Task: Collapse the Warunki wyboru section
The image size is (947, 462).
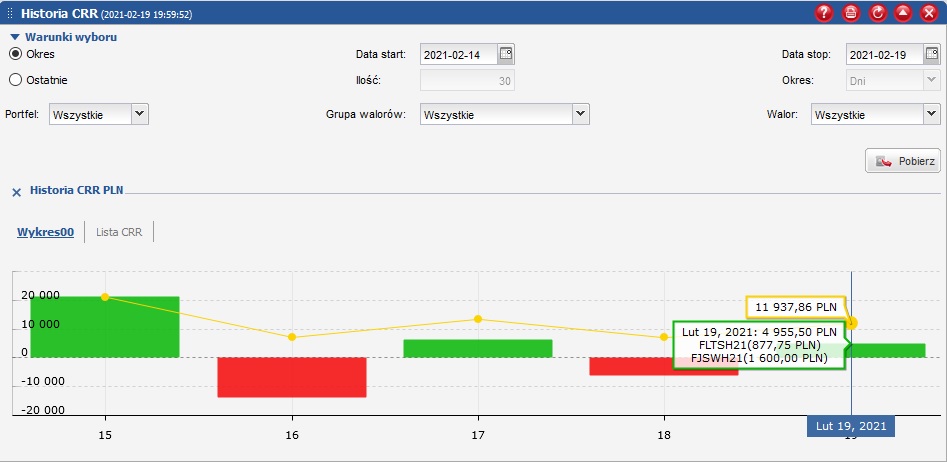Action: click(15, 36)
